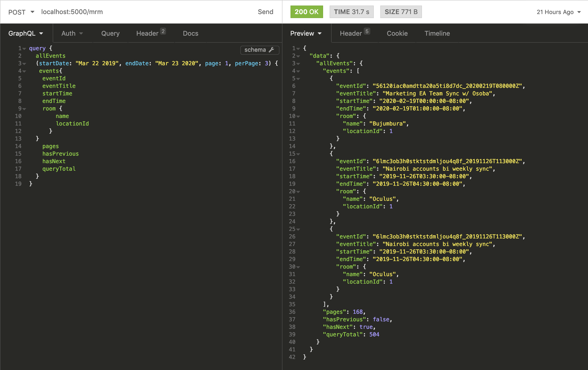The image size is (588, 370).
Task: Fold the "events" array in response
Action: pos(298,71)
